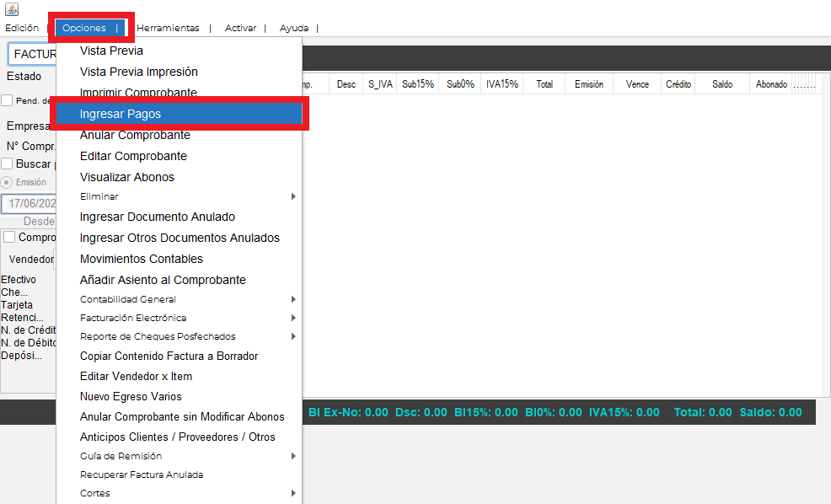This screenshot has width=831, height=504.
Task: Click the Retenci... payment label
Action: [22, 318]
